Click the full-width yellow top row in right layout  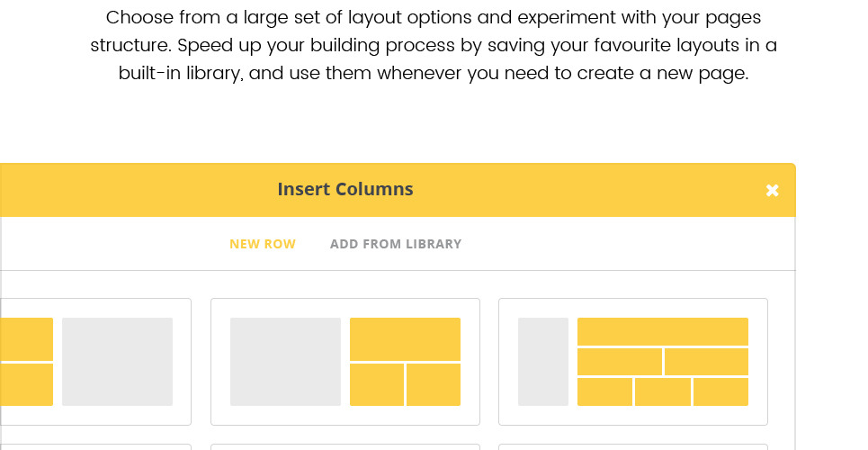(662, 330)
